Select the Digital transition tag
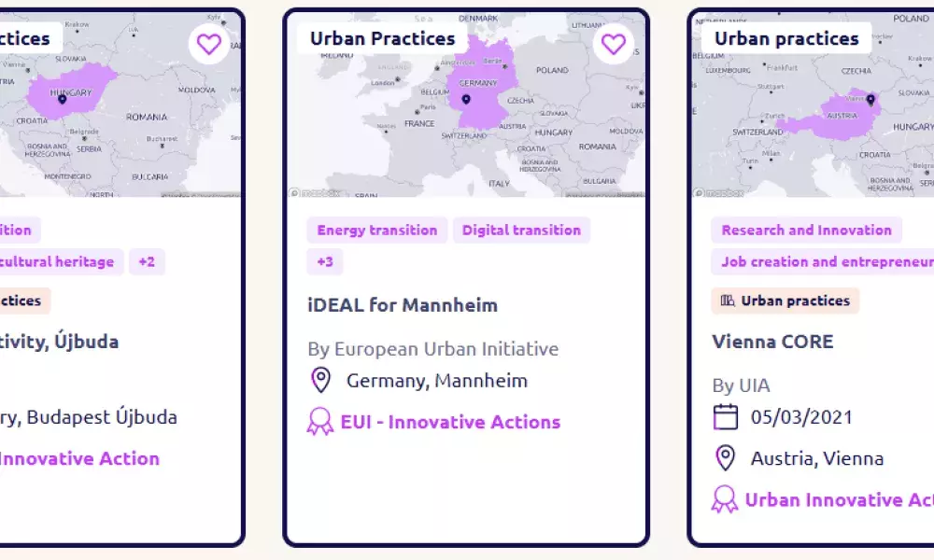This screenshot has height=560, width=934. tap(521, 231)
